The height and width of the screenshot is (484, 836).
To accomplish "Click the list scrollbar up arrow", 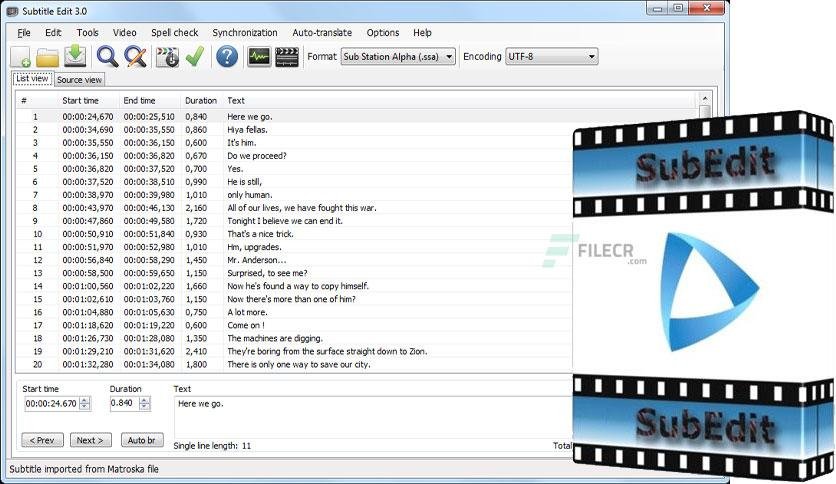I will click(705, 99).
